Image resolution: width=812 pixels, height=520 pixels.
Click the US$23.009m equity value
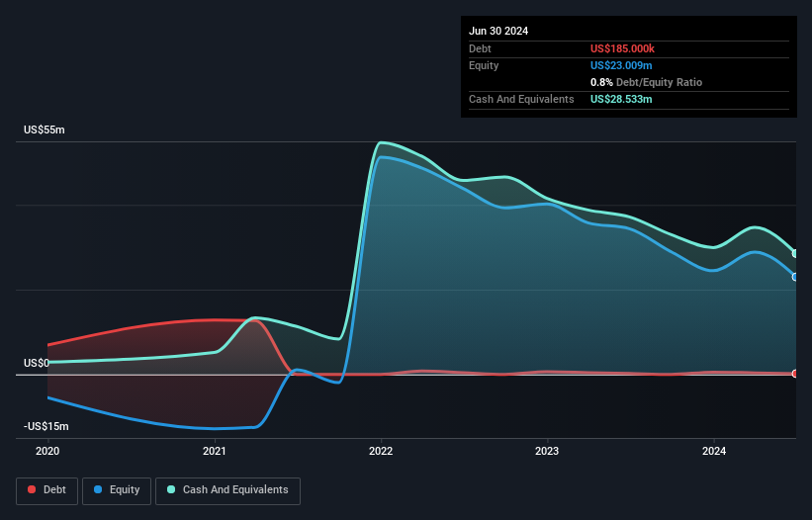pyautogui.click(x=621, y=65)
